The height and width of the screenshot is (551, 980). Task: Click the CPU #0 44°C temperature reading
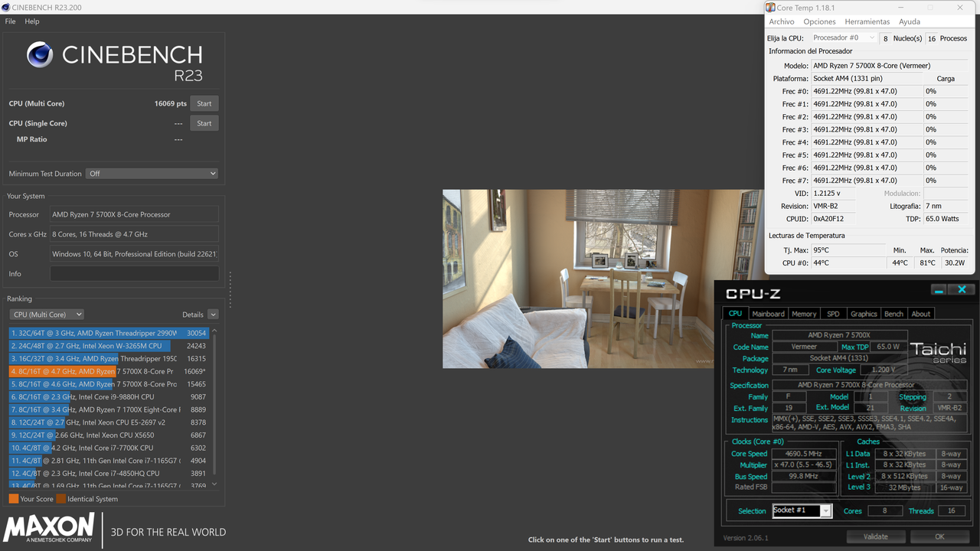point(847,262)
